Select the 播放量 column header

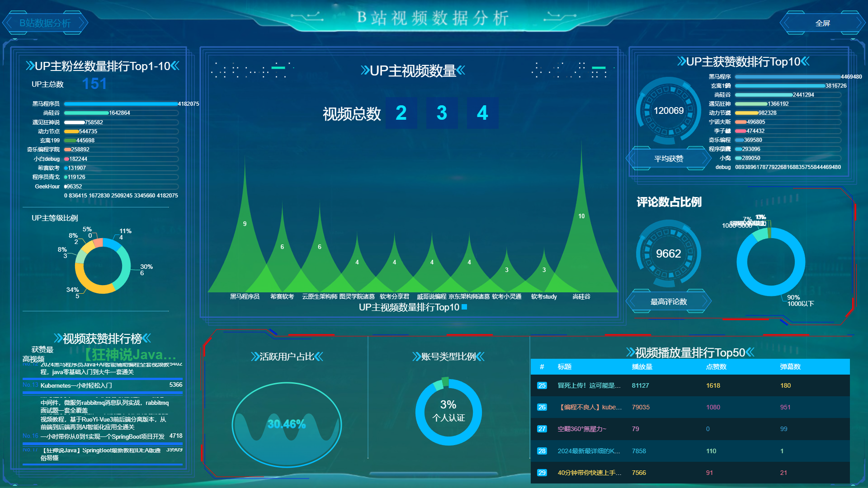click(x=642, y=366)
